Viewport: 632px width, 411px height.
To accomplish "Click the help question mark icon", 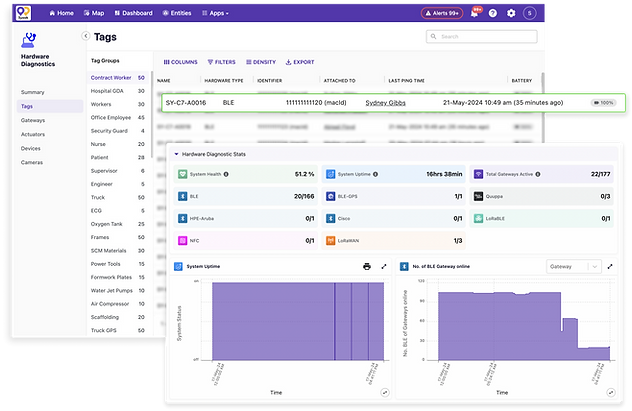I will [493, 13].
